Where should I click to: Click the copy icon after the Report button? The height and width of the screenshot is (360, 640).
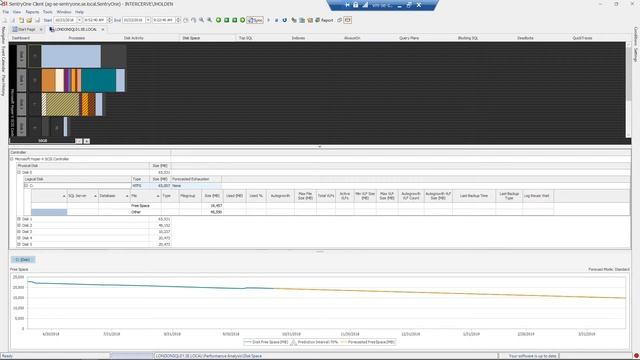coord(339,20)
